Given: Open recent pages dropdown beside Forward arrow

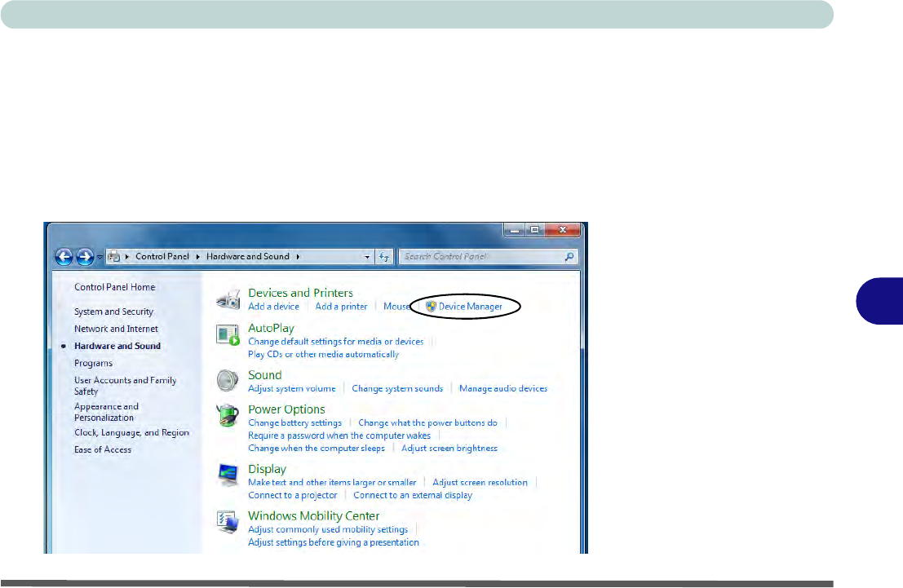Looking at the screenshot, I should pos(100,257).
